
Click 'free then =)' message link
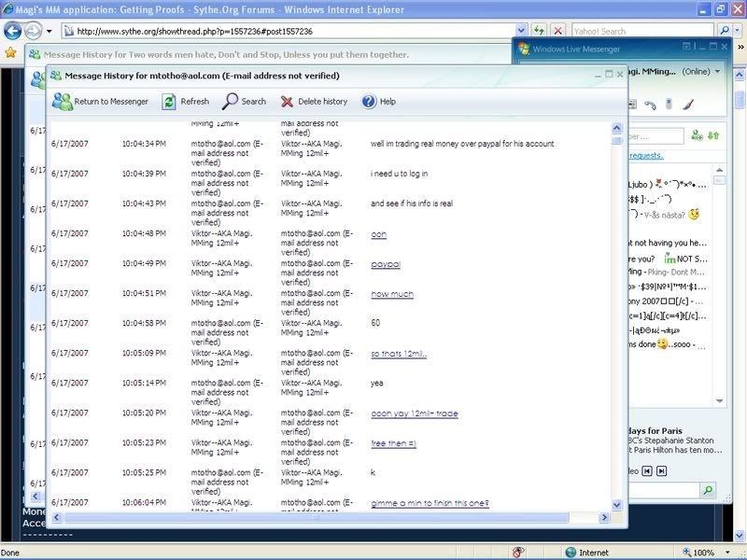393,443
